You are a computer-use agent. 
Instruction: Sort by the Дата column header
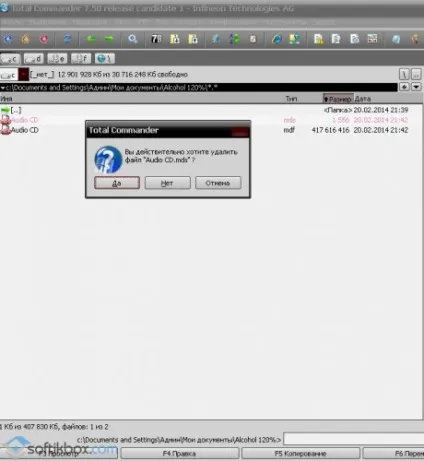click(388, 99)
